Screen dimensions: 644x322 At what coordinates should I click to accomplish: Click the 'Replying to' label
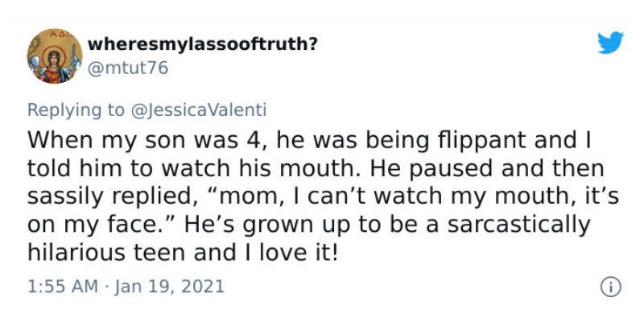[76, 110]
